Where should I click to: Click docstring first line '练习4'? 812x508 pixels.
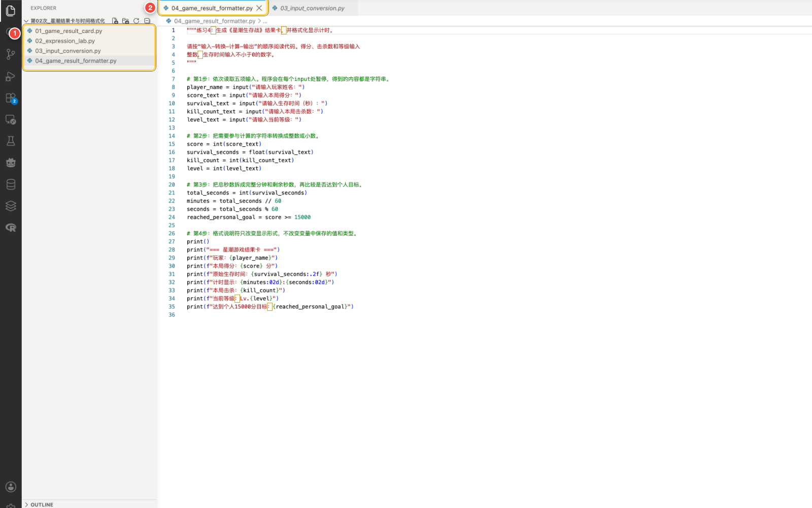coord(261,30)
